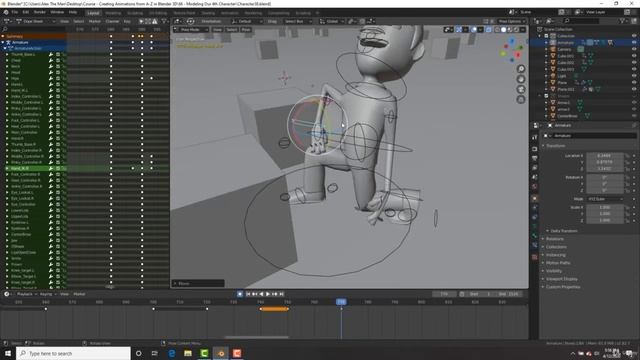Viewport: 640px width, 360px height.
Task: Click the current frame marker on timeline
Action: [341, 302]
